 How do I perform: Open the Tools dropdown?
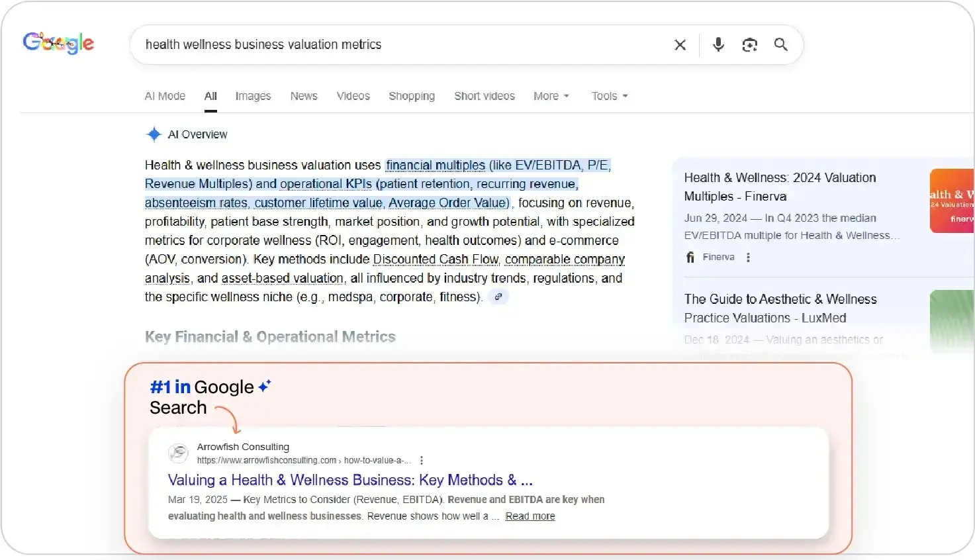(x=608, y=96)
